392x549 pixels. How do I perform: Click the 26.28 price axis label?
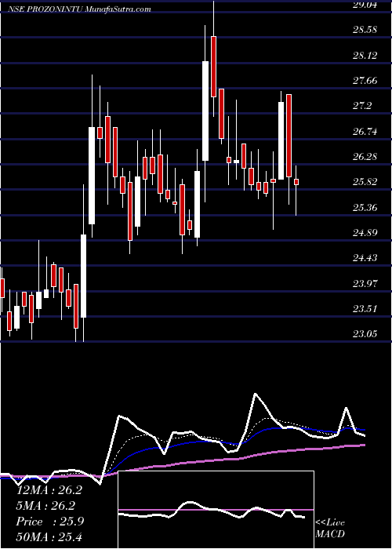point(365,157)
